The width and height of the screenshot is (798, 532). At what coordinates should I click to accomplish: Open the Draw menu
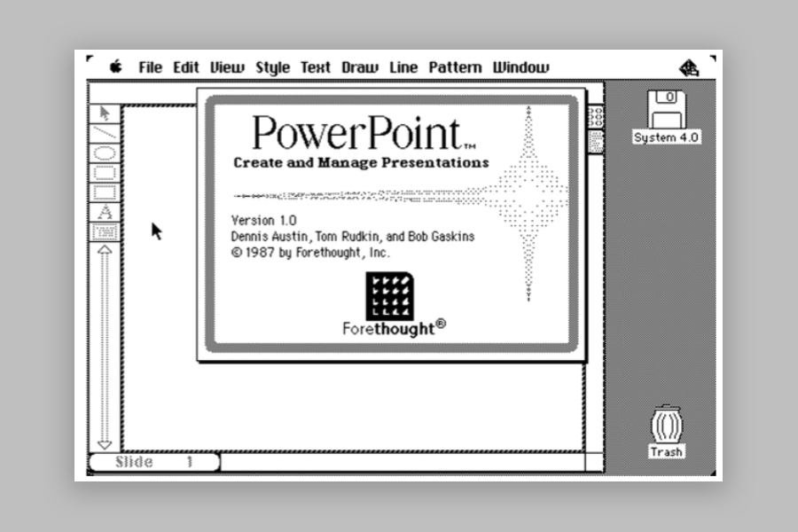tap(359, 67)
